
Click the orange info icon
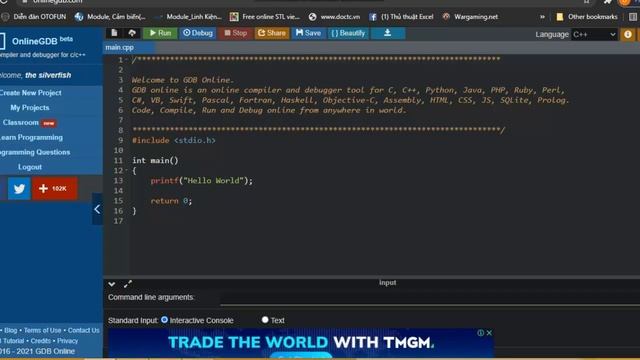[x=628, y=35]
